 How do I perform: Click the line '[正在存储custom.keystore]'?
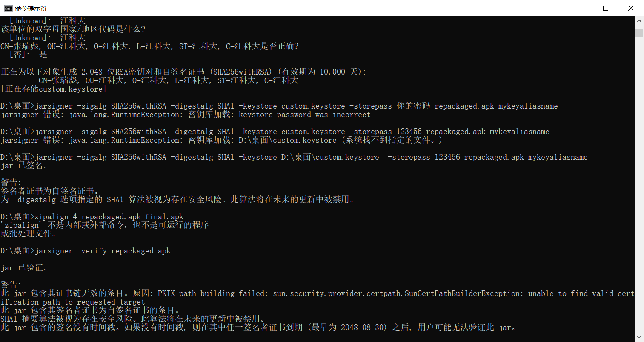point(54,89)
